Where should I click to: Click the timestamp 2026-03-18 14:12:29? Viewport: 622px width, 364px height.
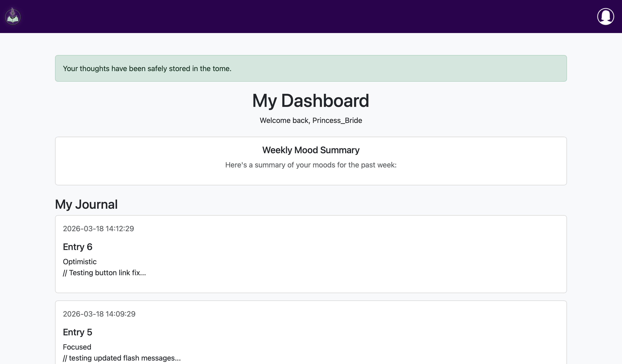pos(98,228)
